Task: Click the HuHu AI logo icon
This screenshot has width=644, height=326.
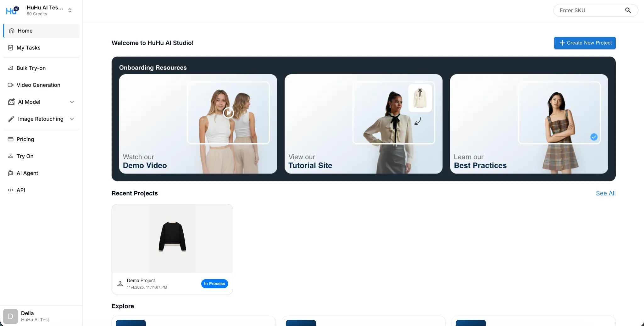Action: (x=13, y=10)
